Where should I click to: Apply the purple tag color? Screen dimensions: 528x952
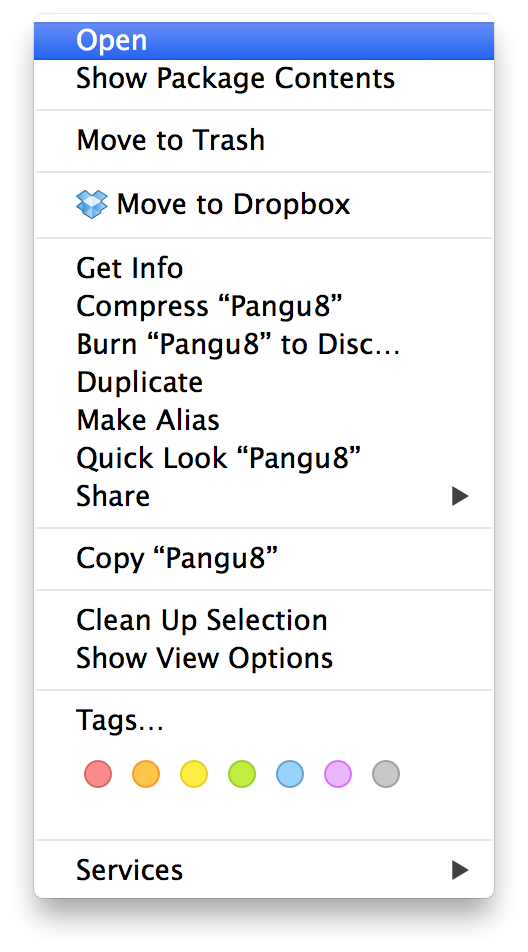(x=337, y=775)
